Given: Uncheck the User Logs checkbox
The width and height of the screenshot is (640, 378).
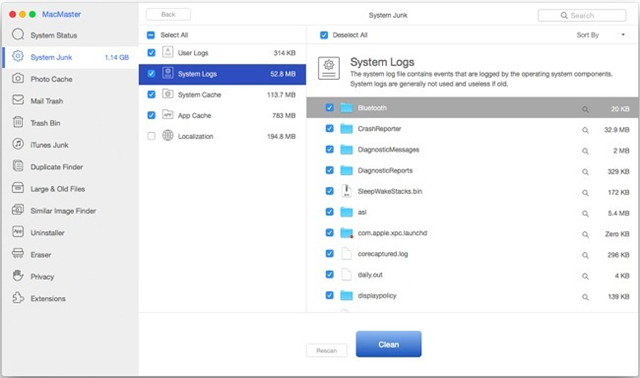Looking at the screenshot, I should [151, 53].
